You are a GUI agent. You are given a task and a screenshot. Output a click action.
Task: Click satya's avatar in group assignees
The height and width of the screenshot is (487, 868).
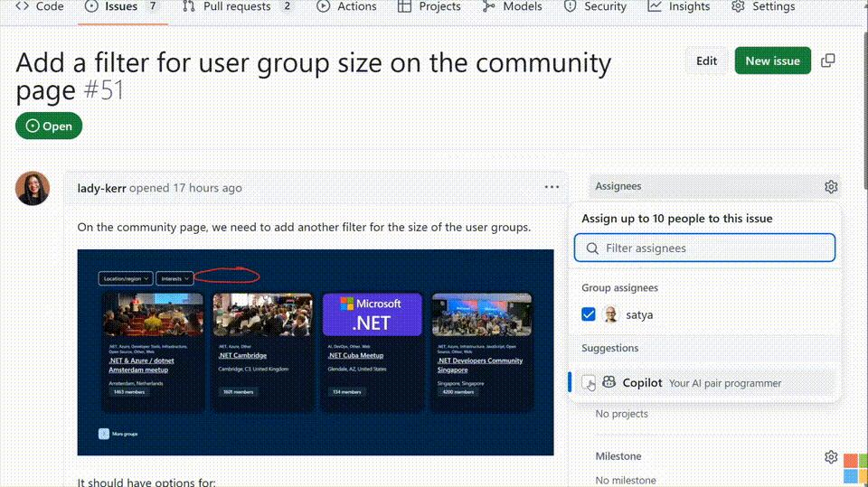coord(611,314)
